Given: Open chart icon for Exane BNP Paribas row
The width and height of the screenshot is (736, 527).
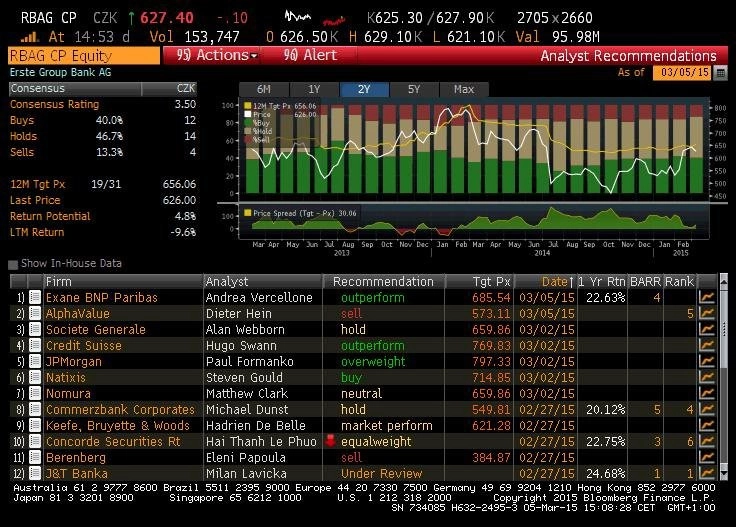Looking at the screenshot, I should tap(707, 297).
